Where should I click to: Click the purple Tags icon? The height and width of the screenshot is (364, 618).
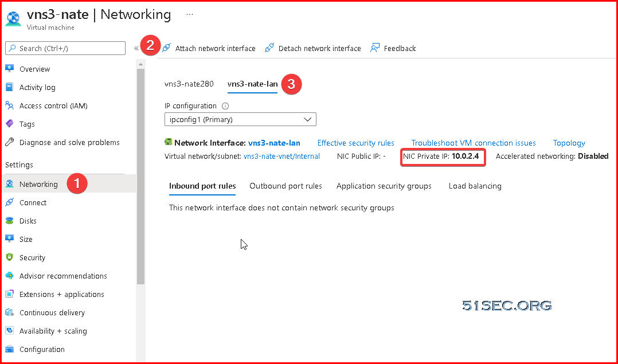tap(9, 124)
